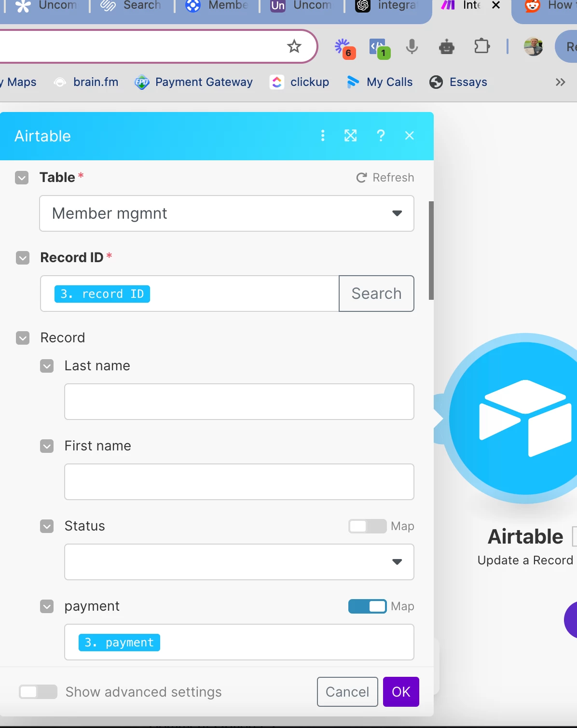
Task: Open the Chrome profile avatar
Action: point(533,46)
